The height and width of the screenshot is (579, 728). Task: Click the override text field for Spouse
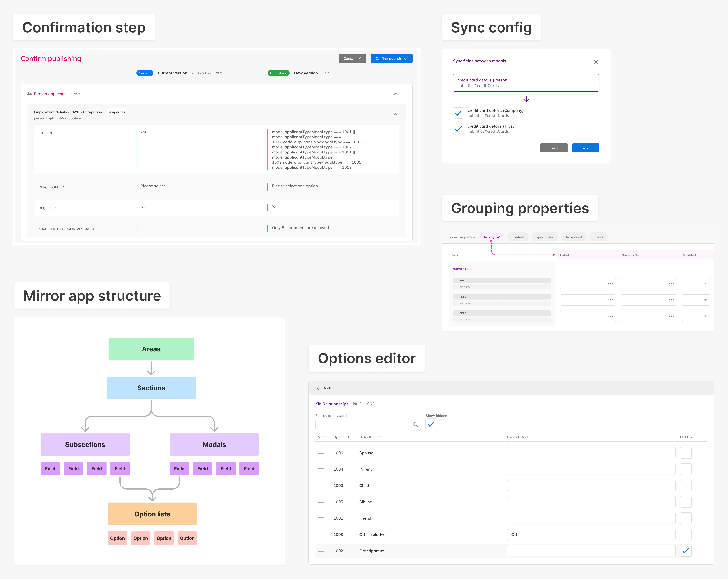point(591,453)
